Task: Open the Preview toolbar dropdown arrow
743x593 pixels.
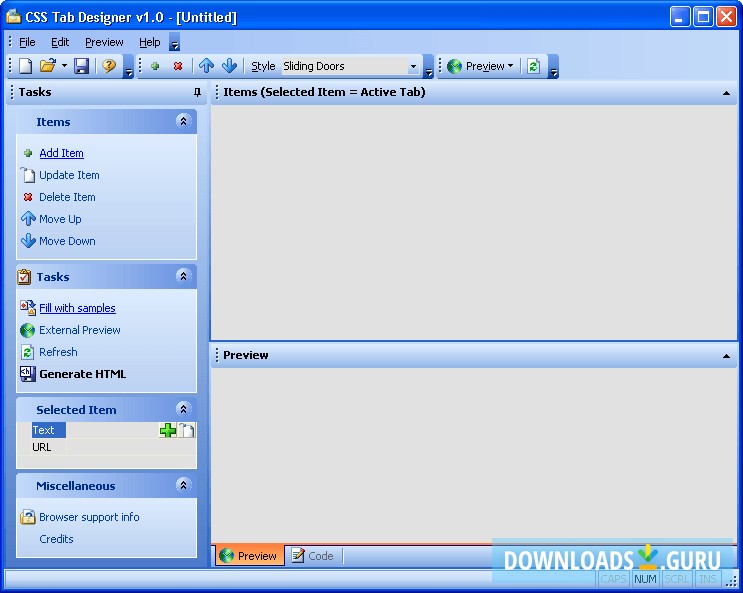Action: 511,66
